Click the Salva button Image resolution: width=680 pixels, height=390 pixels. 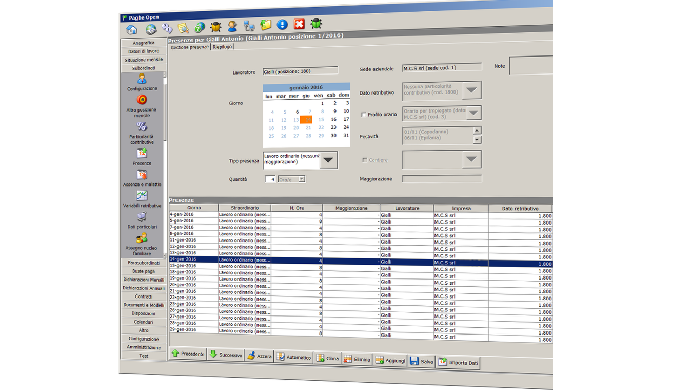(x=422, y=361)
